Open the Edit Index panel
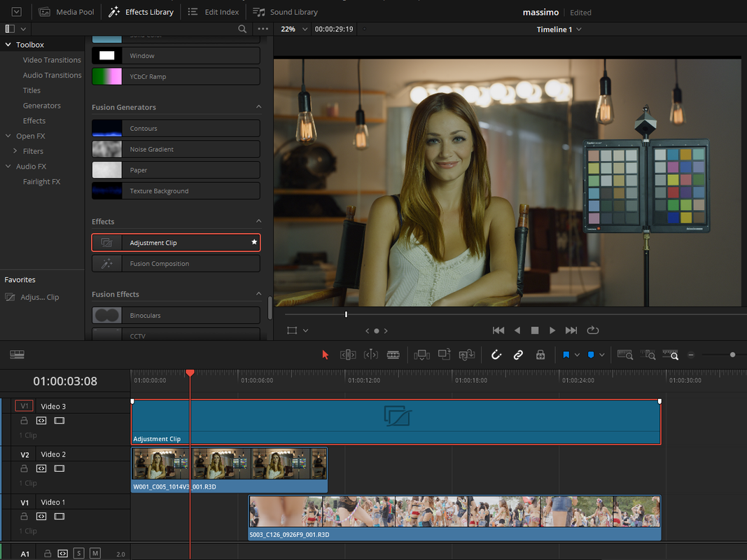 (214, 12)
